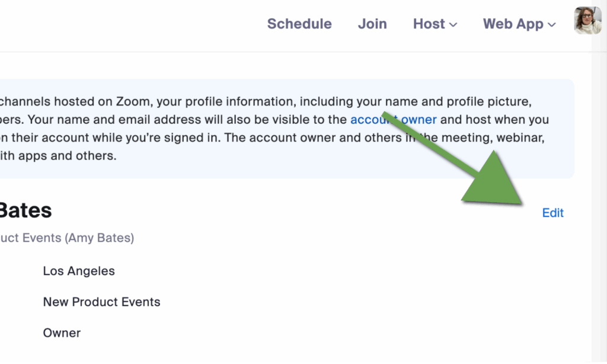This screenshot has height=364, width=607.
Task: Open the profile avatar menu
Action: point(587,21)
